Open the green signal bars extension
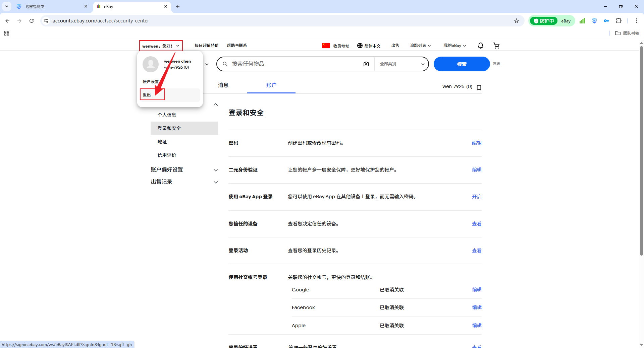This screenshot has height=348, width=644. pyautogui.click(x=582, y=21)
